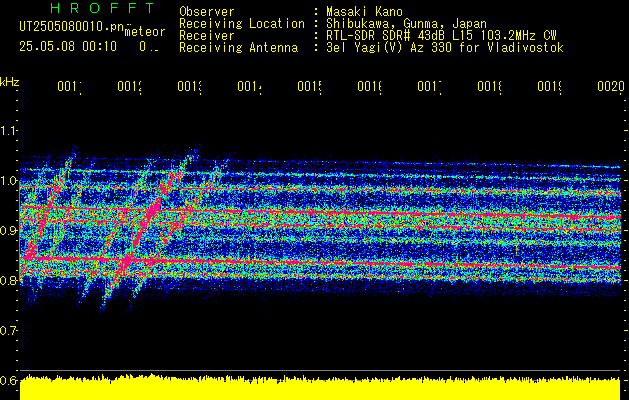Click the 0.6 kHz axis tick label
Screen dimensions: 629x400
click(9, 380)
